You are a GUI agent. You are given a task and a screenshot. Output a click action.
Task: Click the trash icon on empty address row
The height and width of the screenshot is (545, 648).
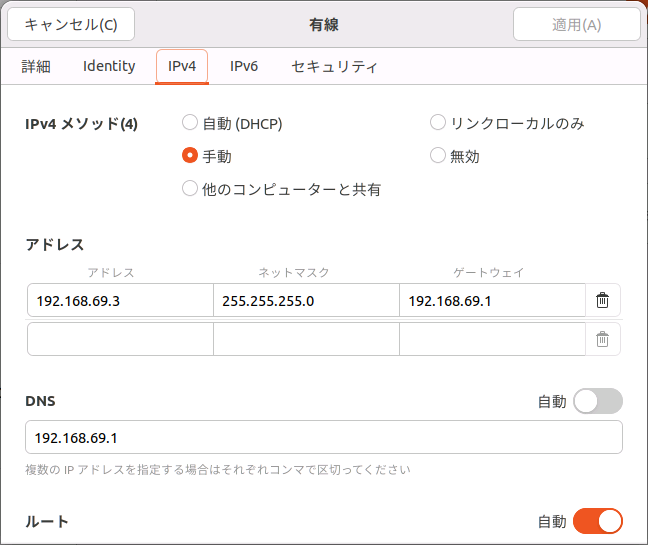603,339
